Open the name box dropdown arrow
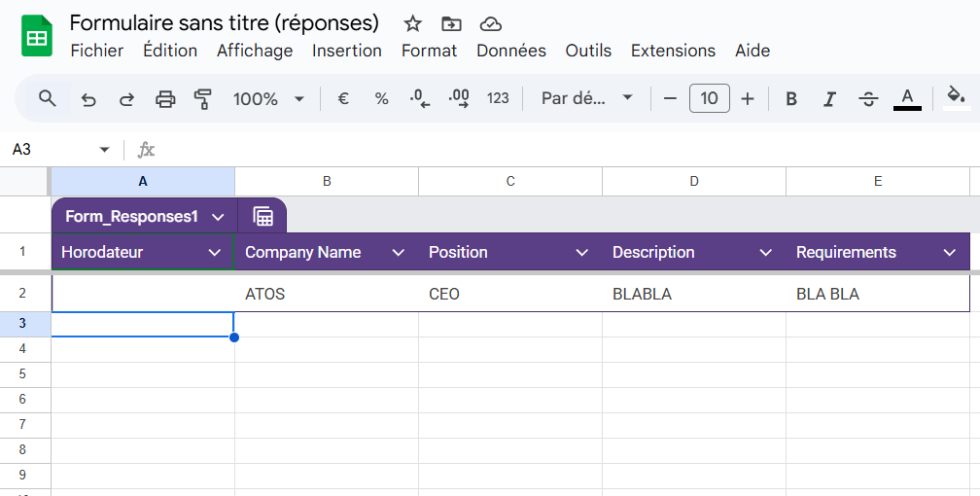Viewport: 980px width, 496px height. coord(104,150)
